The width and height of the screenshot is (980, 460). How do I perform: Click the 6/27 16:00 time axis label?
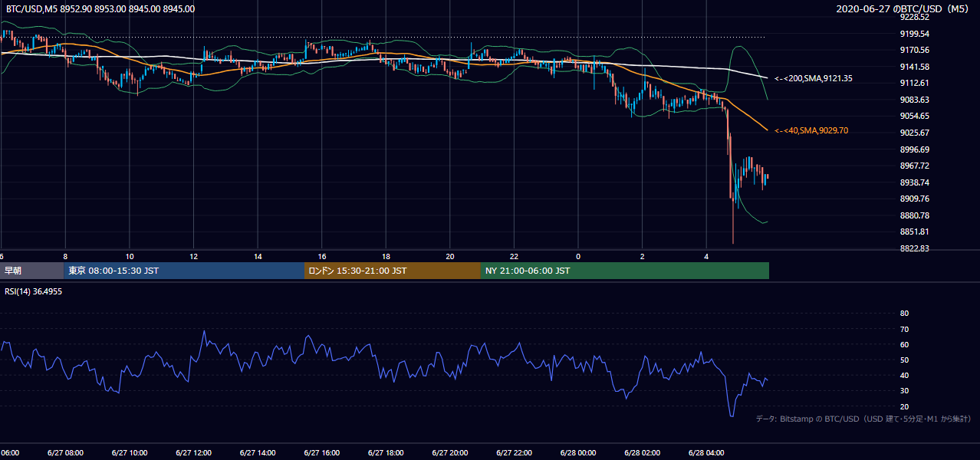(321, 453)
